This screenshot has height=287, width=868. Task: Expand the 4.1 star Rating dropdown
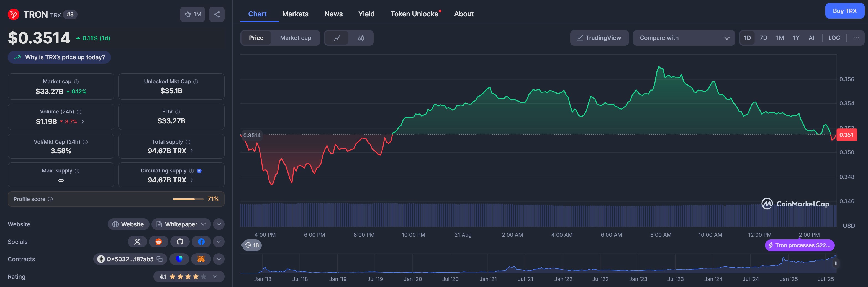[x=215, y=276]
